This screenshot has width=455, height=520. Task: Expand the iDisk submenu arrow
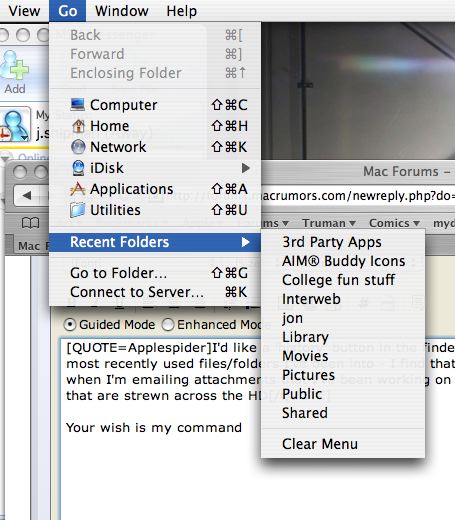pyautogui.click(x=246, y=168)
